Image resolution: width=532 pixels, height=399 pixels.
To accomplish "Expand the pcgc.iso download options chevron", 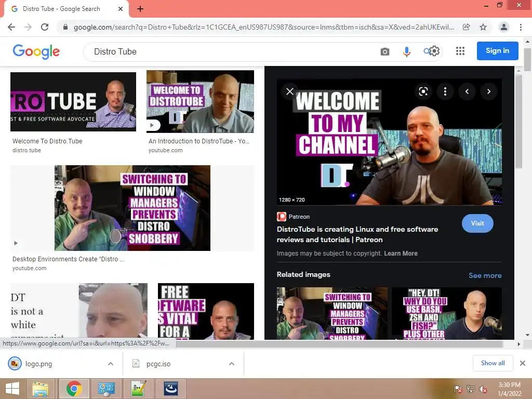I will [x=232, y=364].
